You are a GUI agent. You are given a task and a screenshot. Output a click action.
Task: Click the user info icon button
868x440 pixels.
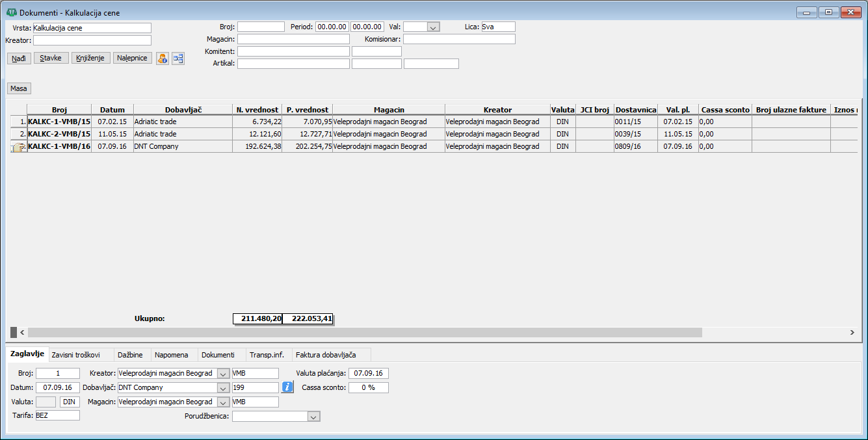coord(163,58)
